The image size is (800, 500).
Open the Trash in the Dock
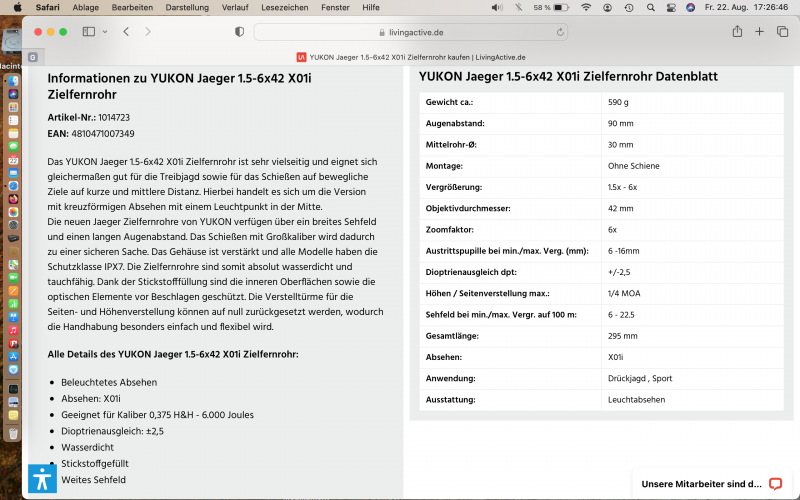point(13,433)
